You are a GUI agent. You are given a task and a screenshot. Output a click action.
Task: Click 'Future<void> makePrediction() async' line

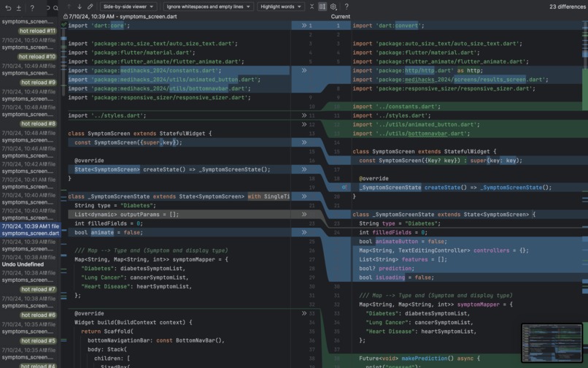pyautogui.click(x=419, y=359)
